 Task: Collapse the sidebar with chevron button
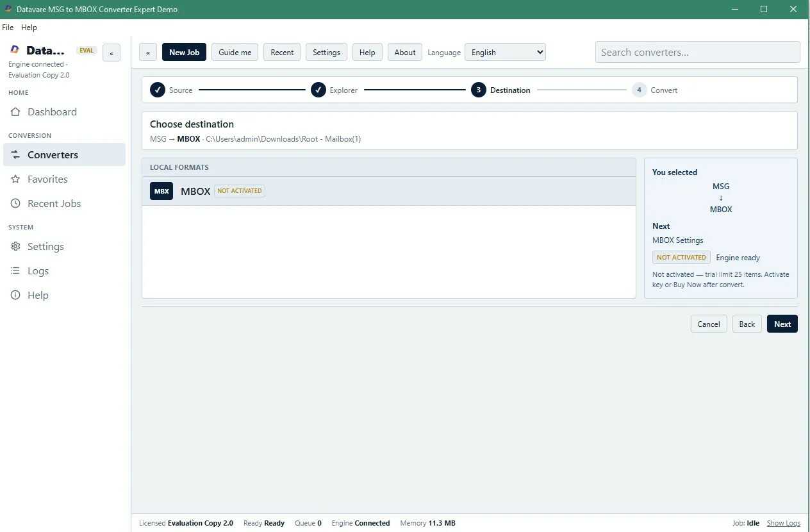tap(112, 53)
